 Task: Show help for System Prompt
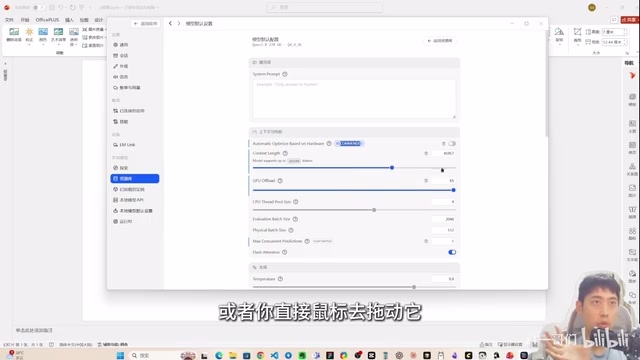click(285, 74)
